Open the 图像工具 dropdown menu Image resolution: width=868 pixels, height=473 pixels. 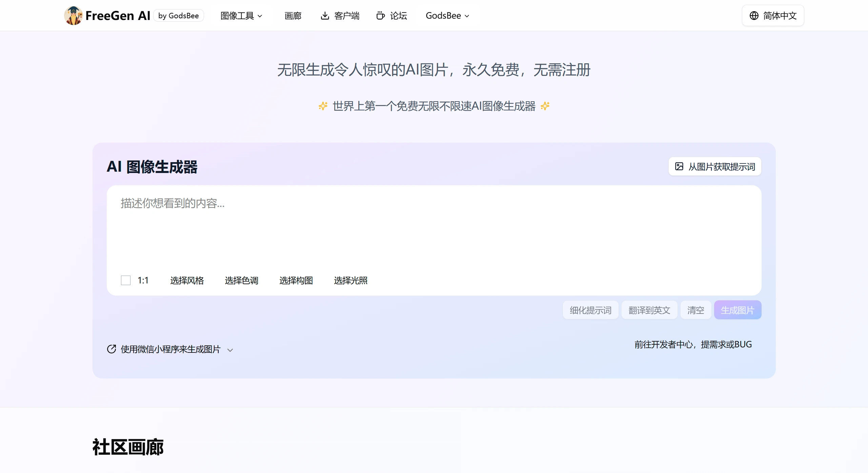point(241,16)
